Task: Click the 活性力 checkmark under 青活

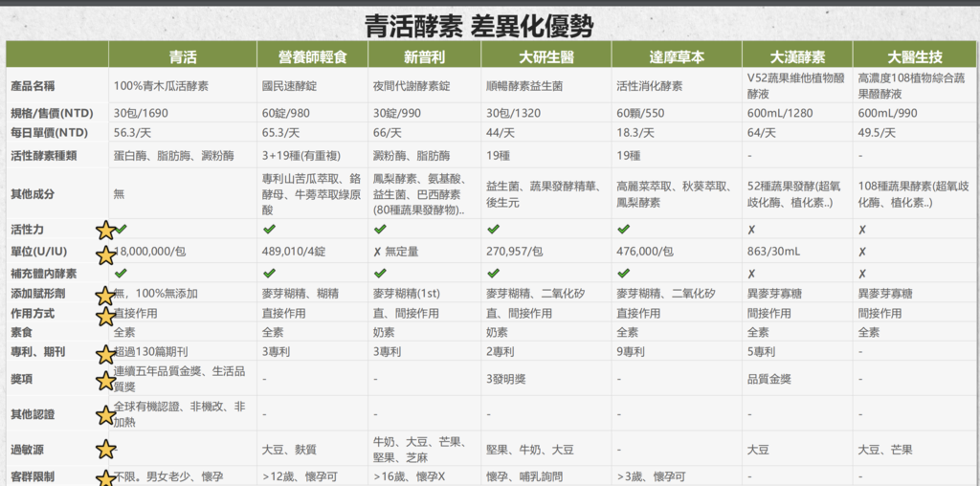Action: pos(121,230)
